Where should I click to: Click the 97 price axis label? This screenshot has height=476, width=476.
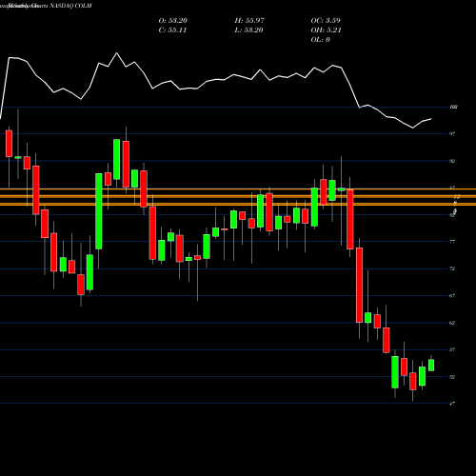452,134
